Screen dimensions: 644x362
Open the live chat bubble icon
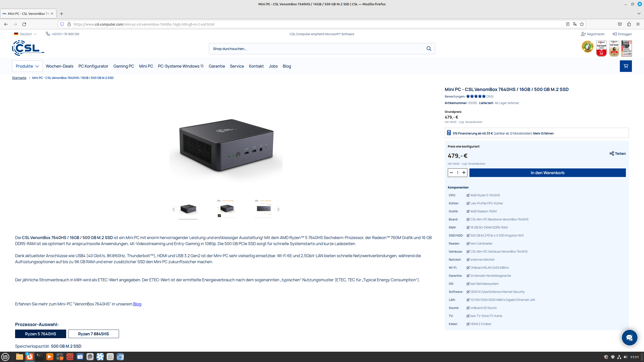629,337
